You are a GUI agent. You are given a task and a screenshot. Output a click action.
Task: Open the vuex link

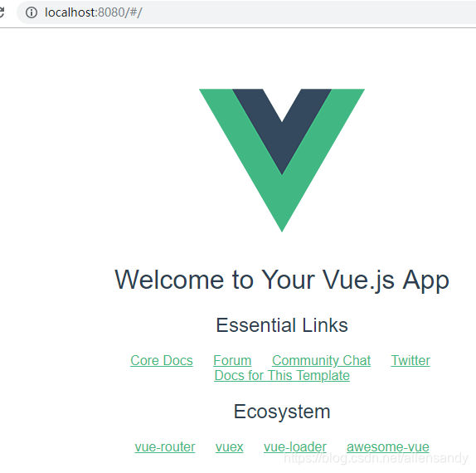(x=229, y=447)
